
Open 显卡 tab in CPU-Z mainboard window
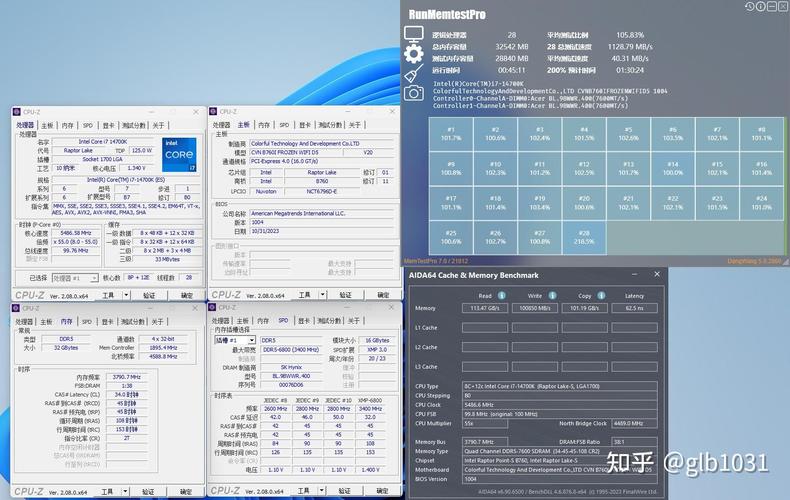coord(304,125)
